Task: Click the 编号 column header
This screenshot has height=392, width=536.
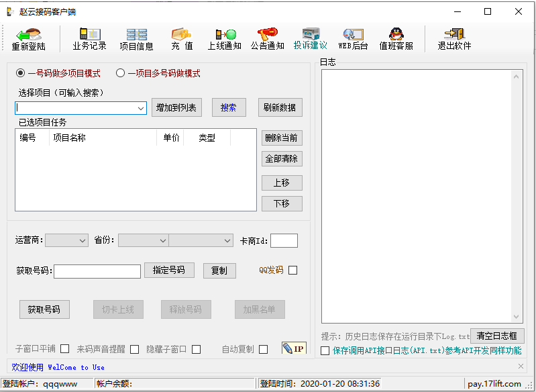Action: [32, 138]
